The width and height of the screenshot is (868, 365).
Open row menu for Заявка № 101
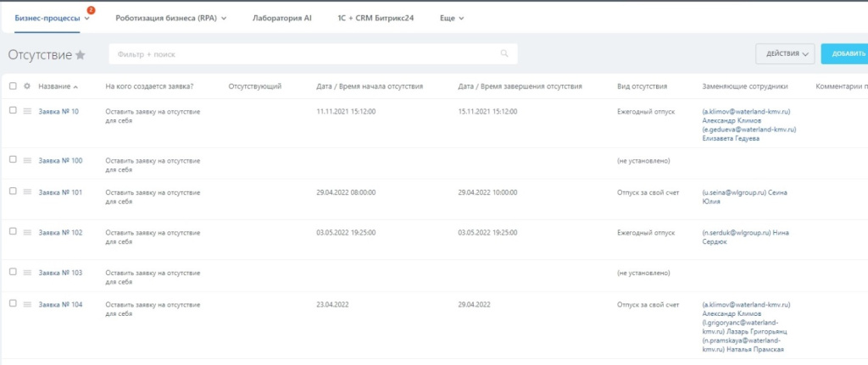click(27, 192)
